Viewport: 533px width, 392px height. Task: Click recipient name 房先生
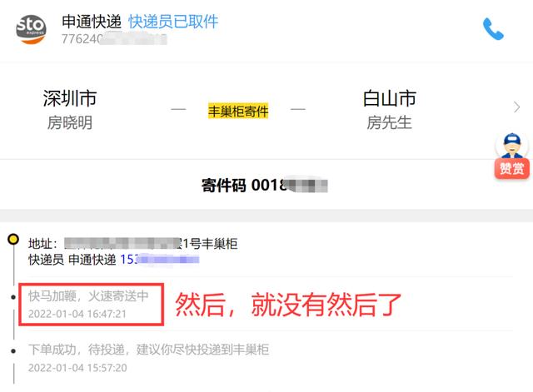click(389, 122)
